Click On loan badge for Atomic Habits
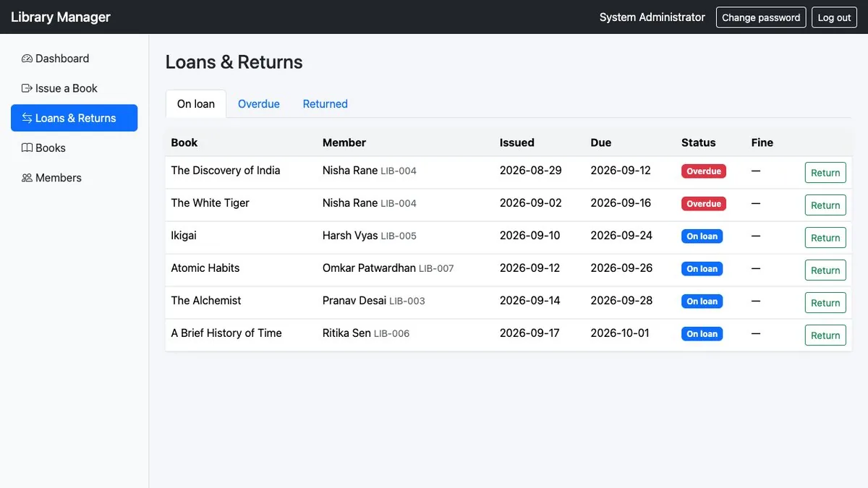 [x=702, y=269]
